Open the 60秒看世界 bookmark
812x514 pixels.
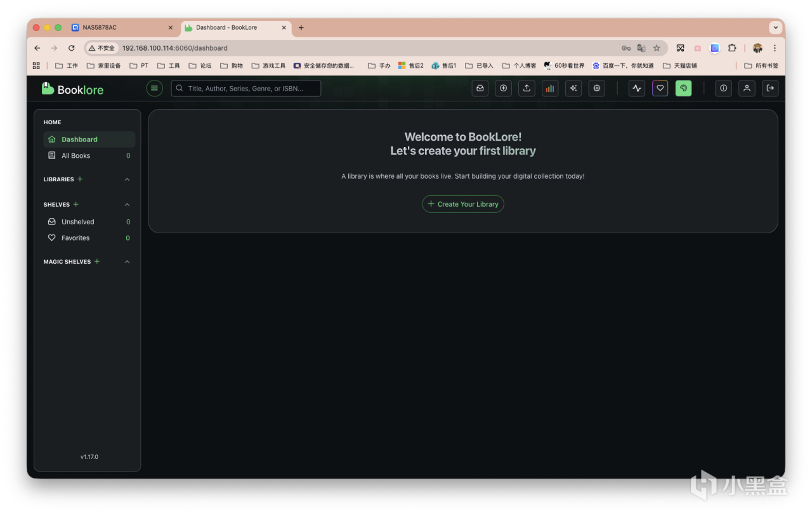pos(564,65)
